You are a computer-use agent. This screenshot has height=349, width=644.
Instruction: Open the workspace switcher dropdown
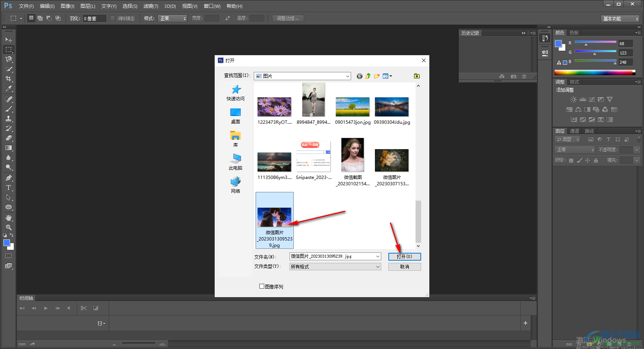pyautogui.click(x=620, y=19)
